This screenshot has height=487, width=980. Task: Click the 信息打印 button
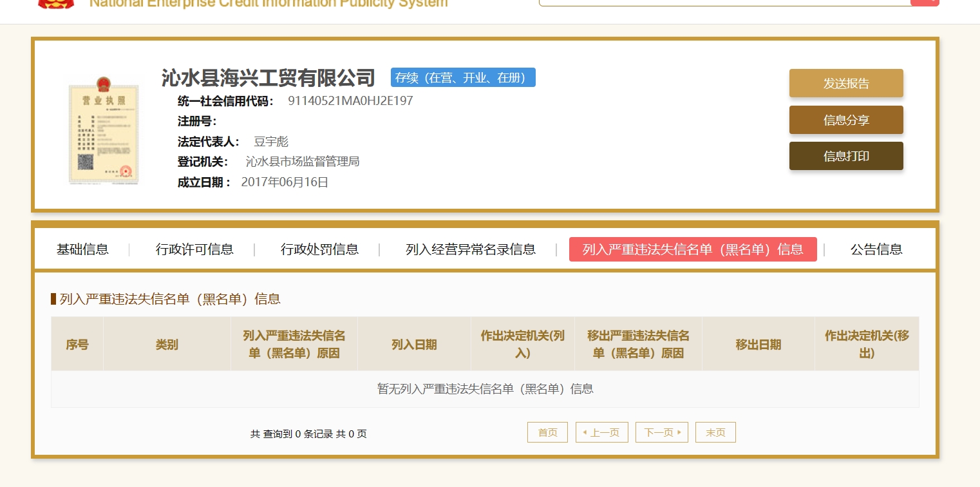tap(846, 156)
